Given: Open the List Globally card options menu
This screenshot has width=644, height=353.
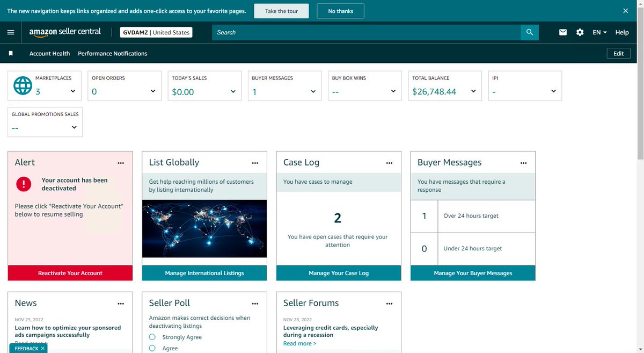Looking at the screenshot, I should 255,163.
